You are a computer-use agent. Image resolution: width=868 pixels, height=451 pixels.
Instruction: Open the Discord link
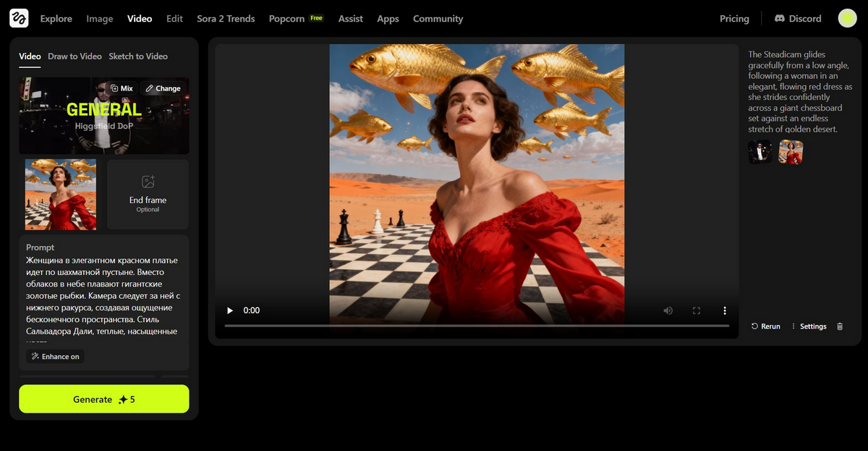tap(798, 19)
